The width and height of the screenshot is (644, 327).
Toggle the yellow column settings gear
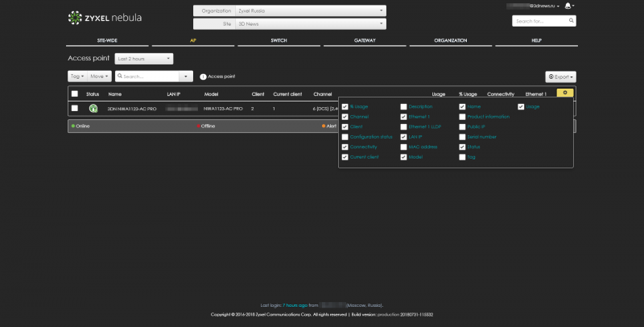565,93
